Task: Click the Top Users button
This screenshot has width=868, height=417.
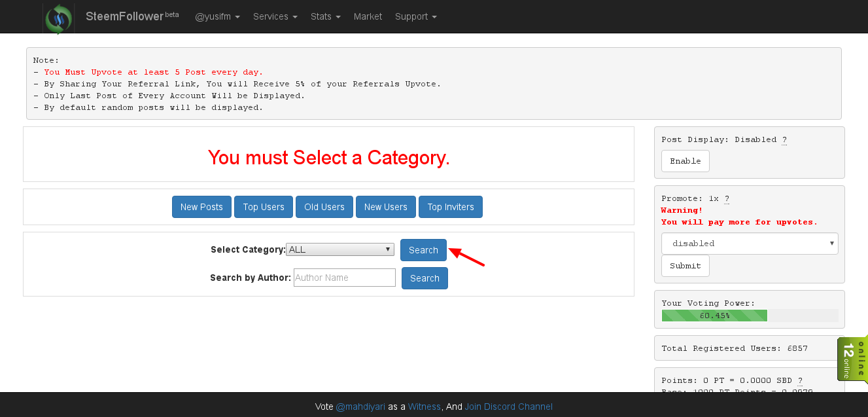Action: pyautogui.click(x=263, y=206)
